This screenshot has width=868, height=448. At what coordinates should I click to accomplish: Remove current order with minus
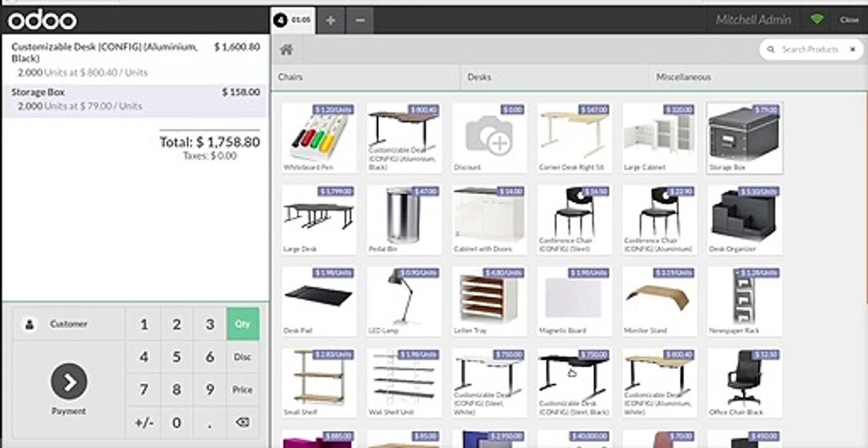tap(360, 21)
